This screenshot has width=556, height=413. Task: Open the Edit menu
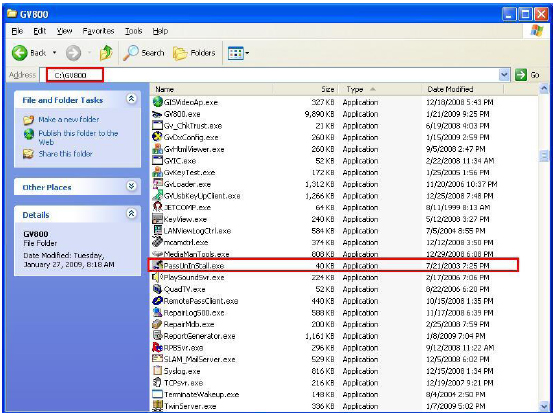[39, 31]
